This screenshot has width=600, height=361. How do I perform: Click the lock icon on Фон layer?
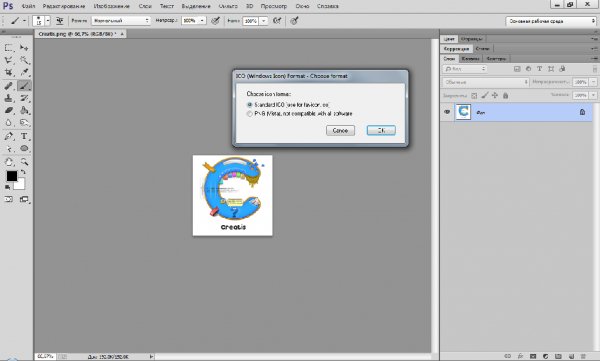582,112
